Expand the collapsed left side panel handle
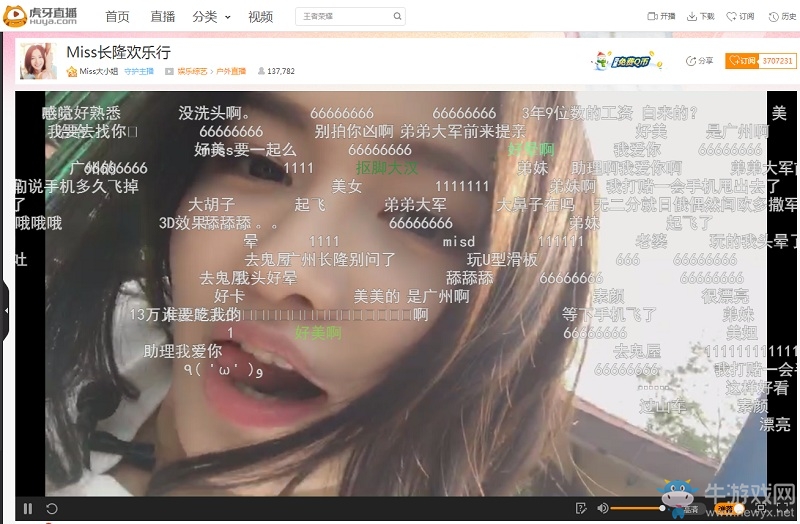800x524 pixels. (4, 310)
